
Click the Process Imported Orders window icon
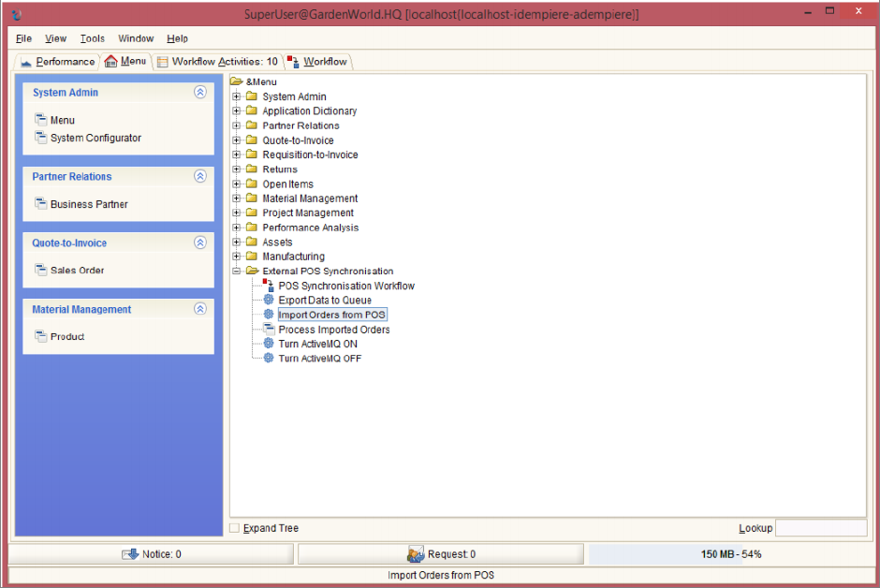269,330
